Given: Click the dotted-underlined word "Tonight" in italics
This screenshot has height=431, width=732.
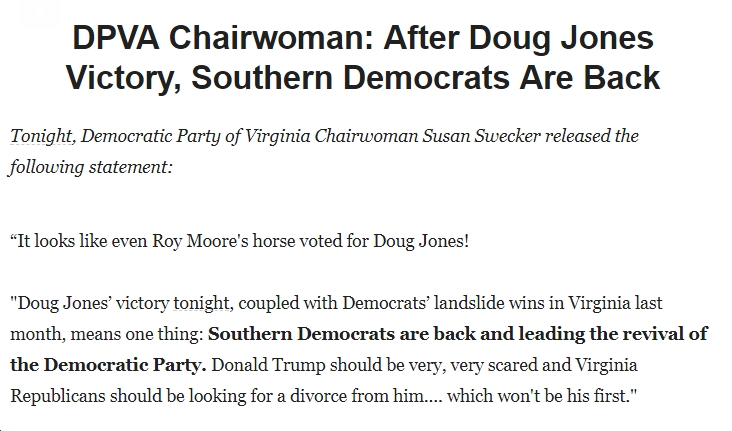Looking at the screenshot, I should (41, 136).
